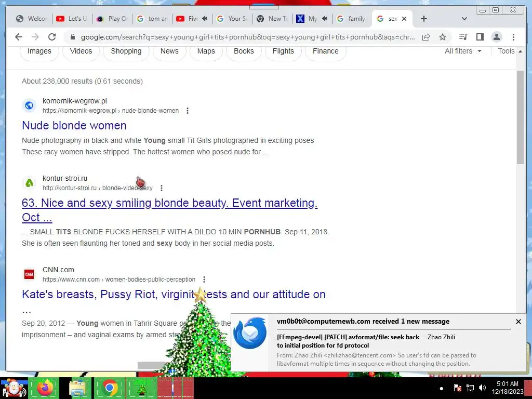Select the Finance filter chip

click(325, 51)
